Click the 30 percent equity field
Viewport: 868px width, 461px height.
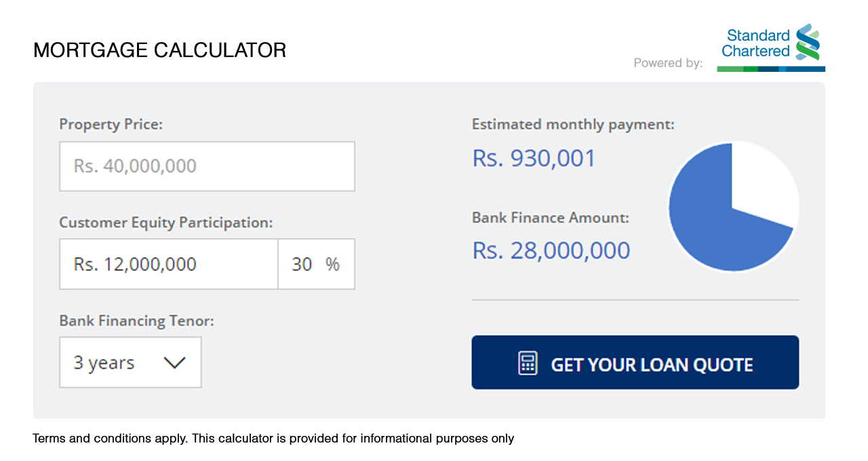click(317, 264)
